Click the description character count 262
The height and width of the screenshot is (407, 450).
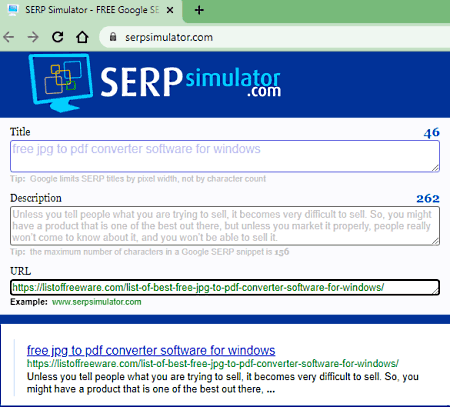(x=428, y=199)
